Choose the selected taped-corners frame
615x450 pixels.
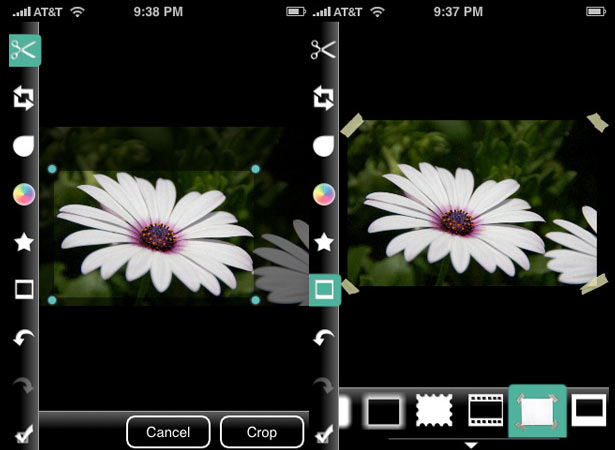[x=537, y=411]
